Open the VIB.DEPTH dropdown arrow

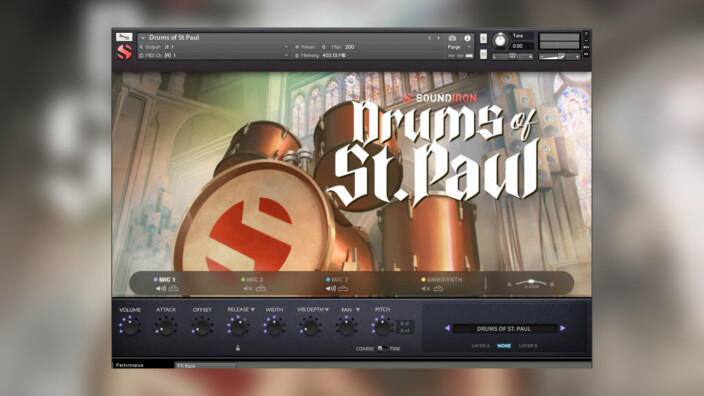pos(327,309)
